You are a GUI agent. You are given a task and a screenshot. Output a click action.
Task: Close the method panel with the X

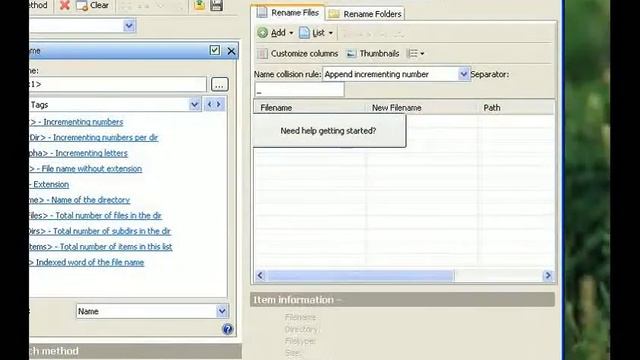coord(231,51)
